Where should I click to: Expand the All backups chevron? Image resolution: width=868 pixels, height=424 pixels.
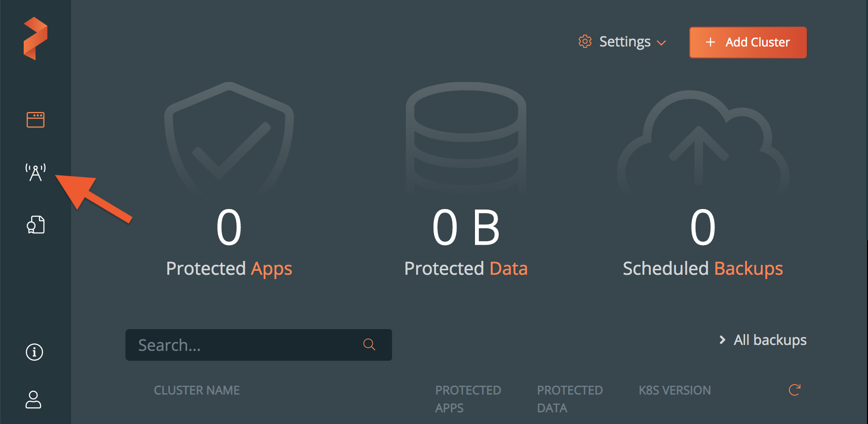pyautogui.click(x=722, y=340)
